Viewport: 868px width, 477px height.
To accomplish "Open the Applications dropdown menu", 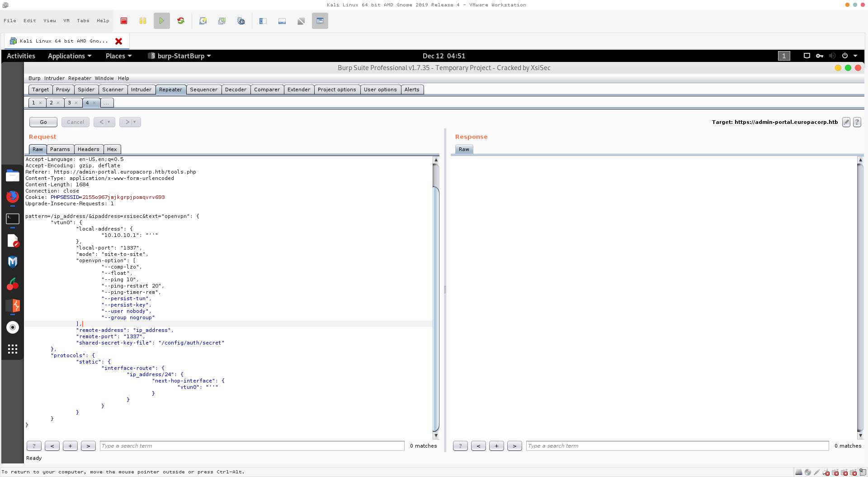I will click(70, 56).
